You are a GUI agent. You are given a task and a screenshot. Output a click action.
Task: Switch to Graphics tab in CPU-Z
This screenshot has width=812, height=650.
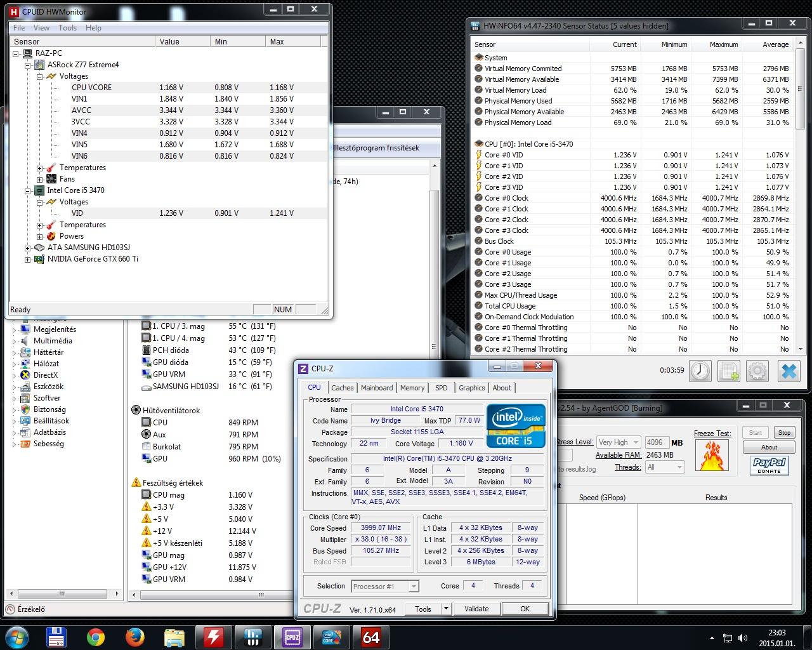click(x=471, y=388)
